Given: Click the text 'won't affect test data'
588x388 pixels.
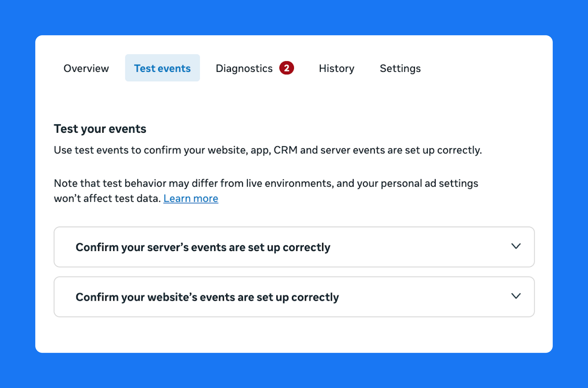Looking at the screenshot, I should (107, 199).
